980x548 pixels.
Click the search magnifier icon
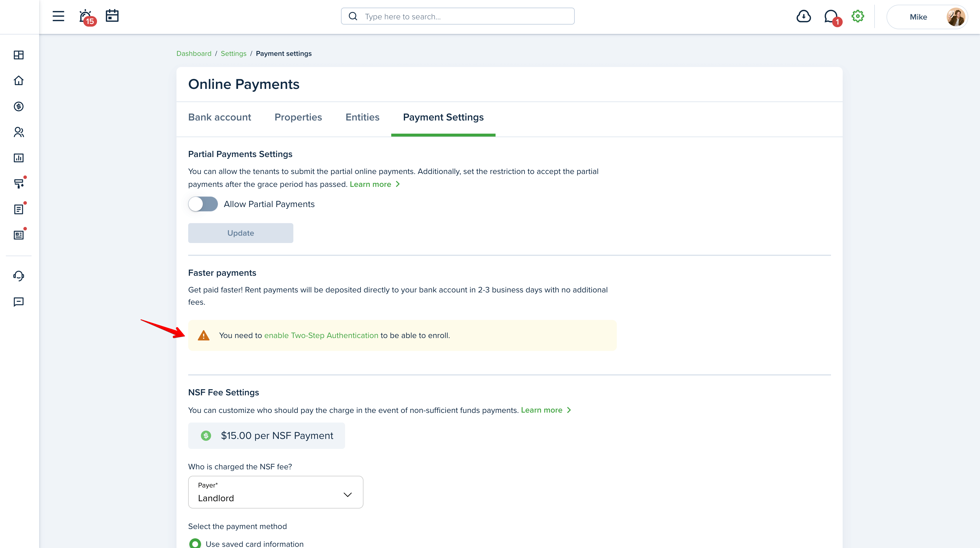pyautogui.click(x=353, y=16)
